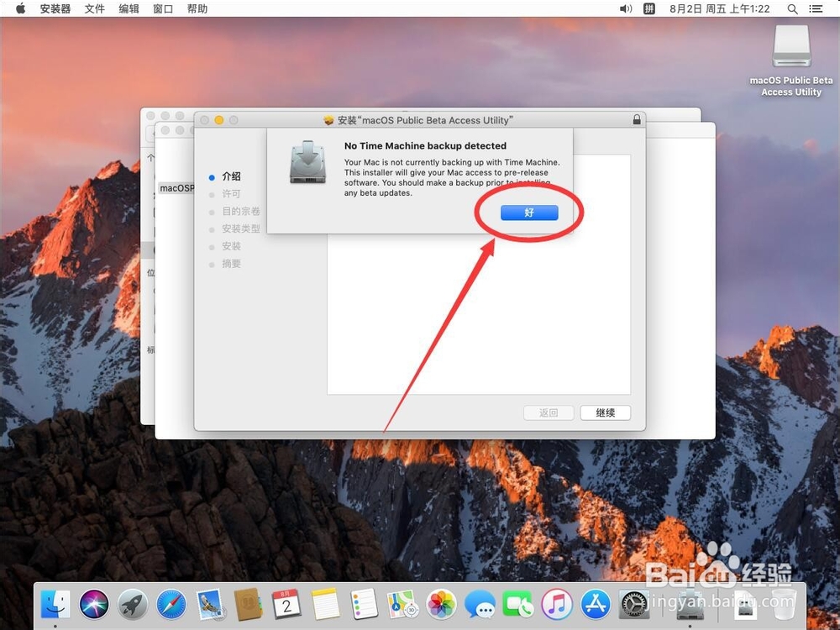This screenshot has width=840, height=630.
Task: Open FaceTime from the Dock
Action: 517,604
